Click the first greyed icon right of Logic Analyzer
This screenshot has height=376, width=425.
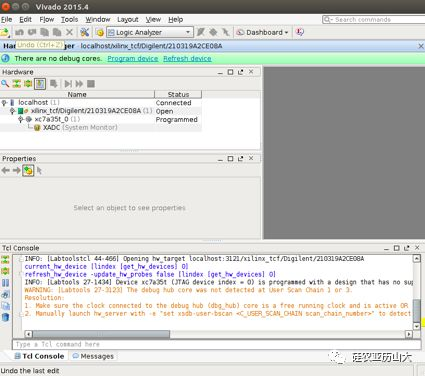(201, 32)
